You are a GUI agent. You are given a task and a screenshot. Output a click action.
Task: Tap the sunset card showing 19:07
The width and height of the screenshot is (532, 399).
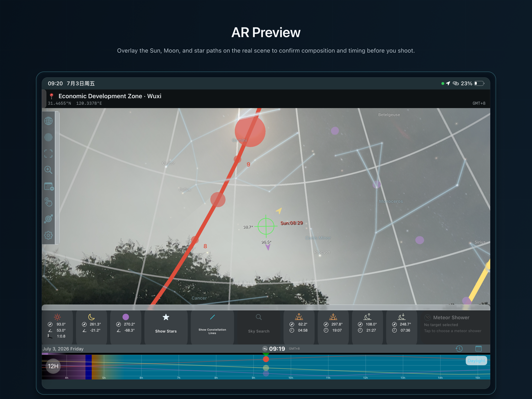(x=333, y=327)
